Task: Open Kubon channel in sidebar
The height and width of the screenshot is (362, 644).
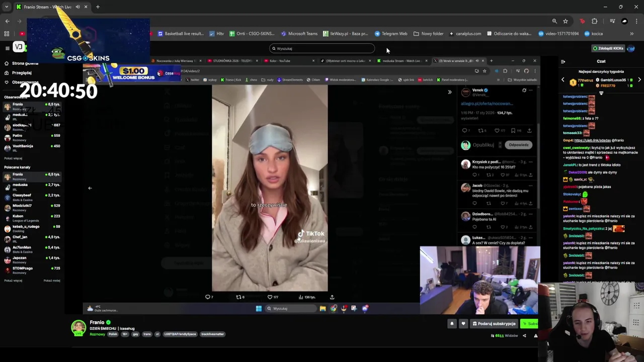Action: [x=32, y=218]
